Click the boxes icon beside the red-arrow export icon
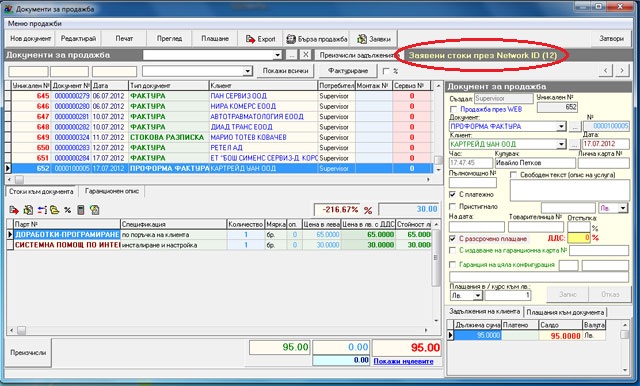Screen dimensions: 640x386 click(x=28, y=210)
